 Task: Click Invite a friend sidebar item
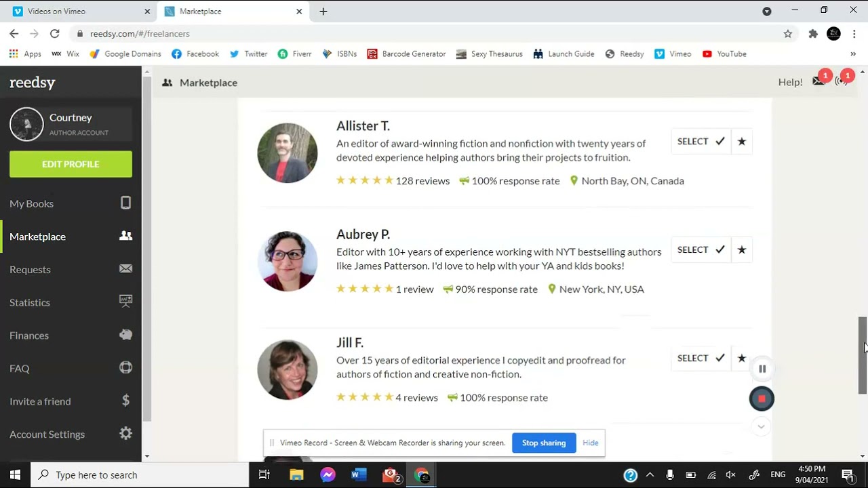coord(71,401)
